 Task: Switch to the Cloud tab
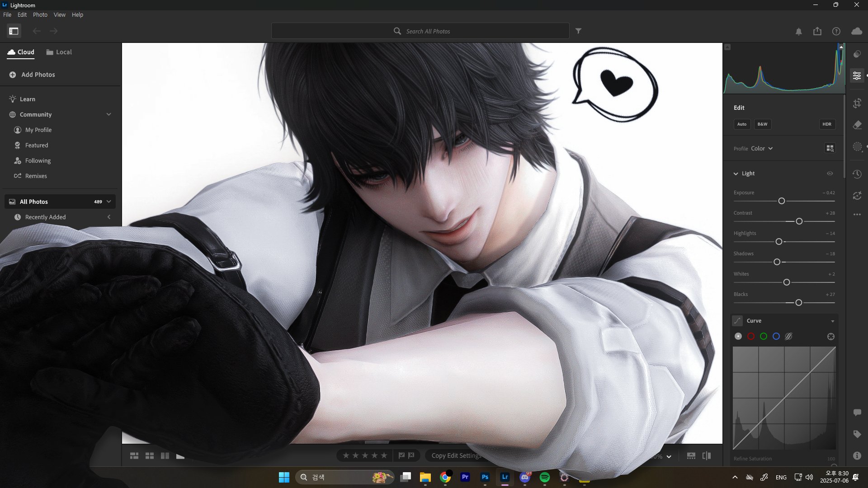(x=21, y=52)
